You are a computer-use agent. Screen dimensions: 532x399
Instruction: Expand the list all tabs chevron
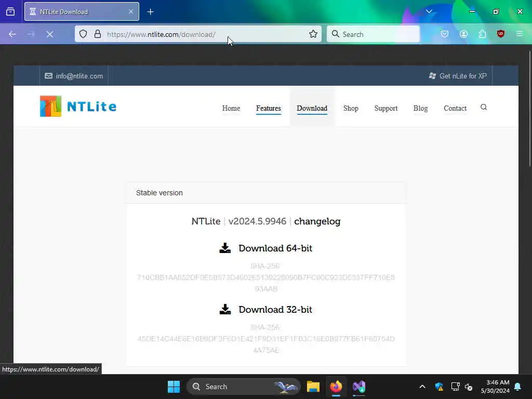(x=429, y=11)
